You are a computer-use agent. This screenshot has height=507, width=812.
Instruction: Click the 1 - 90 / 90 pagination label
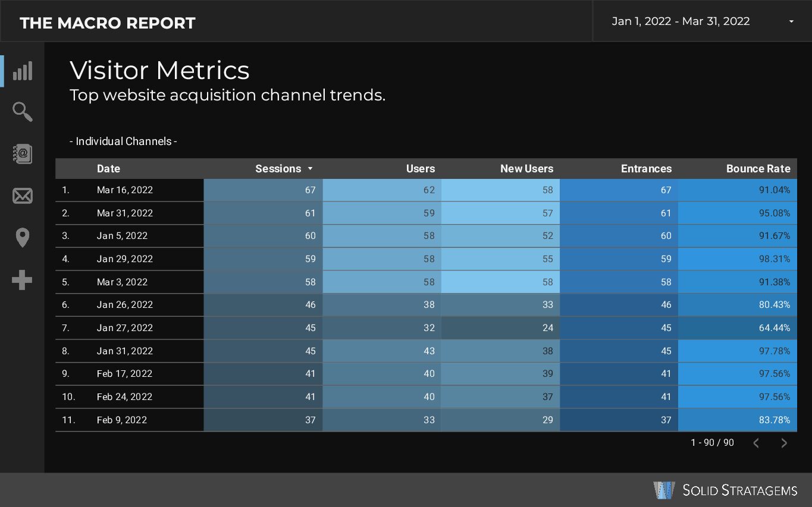click(x=712, y=443)
